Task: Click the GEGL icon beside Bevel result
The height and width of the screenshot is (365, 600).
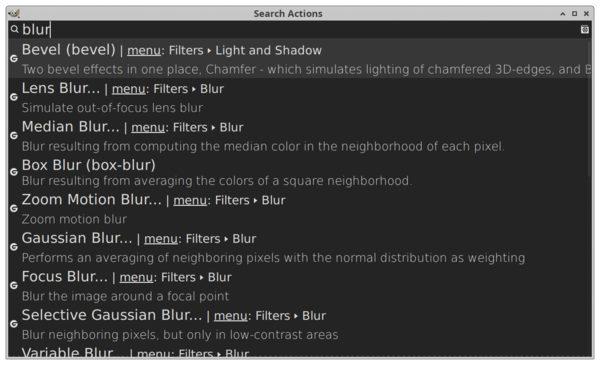Action: point(14,59)
